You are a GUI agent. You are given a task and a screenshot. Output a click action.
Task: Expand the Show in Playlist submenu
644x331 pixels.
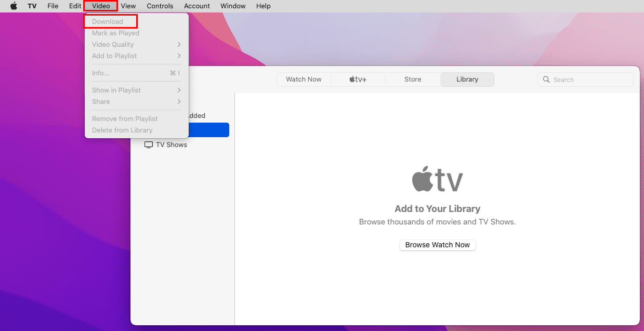pyautogui.click(x=137, y=90)
